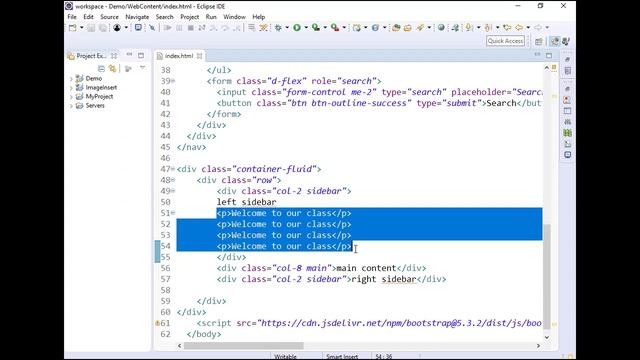Click the Run with coverage icon
The height and width of the screenshot is (360, 640).
(316, 28)
